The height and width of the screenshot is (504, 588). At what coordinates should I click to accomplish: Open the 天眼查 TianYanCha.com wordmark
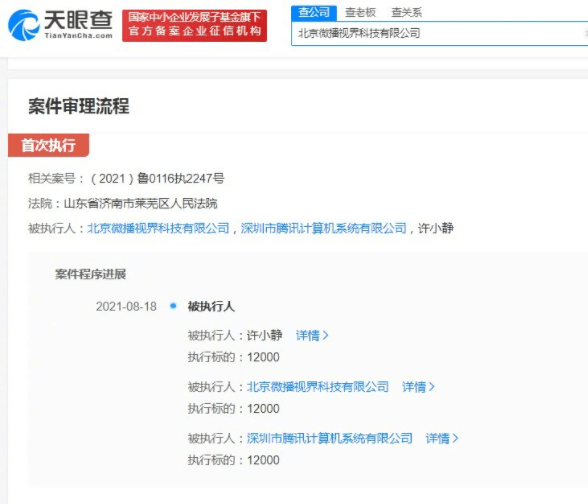coord(78,25)
